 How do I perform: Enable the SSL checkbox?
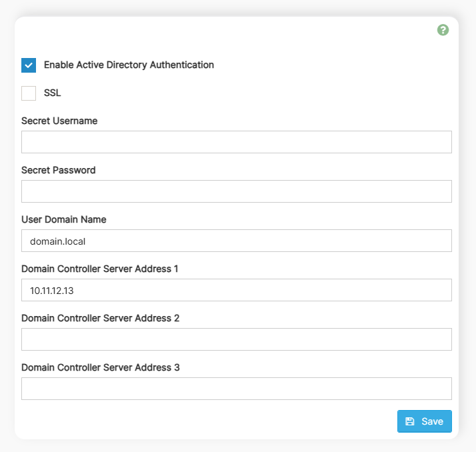(29, 93)
